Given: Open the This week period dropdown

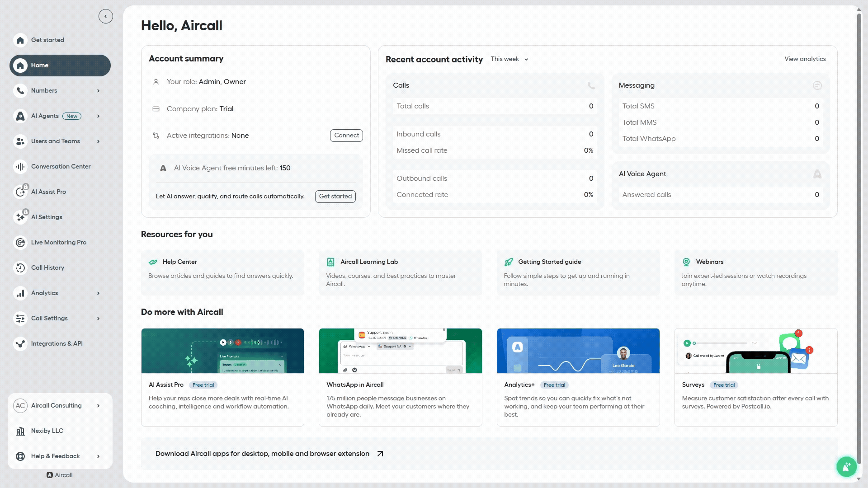Looking at the screenshot, I should tap(509, 59).
